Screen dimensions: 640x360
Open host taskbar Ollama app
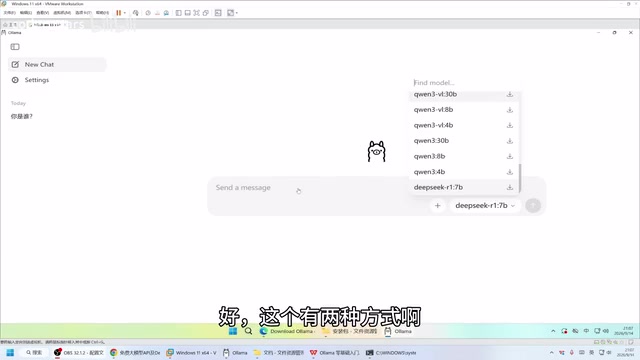[x=236, y=352]
